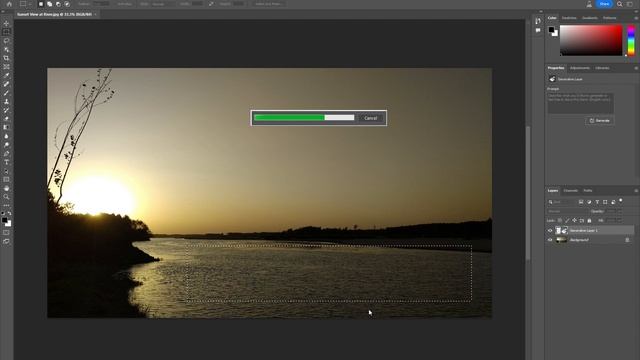
Task: Click the foreground color swatch in Color panel
Action: click(x=551, y=30)
